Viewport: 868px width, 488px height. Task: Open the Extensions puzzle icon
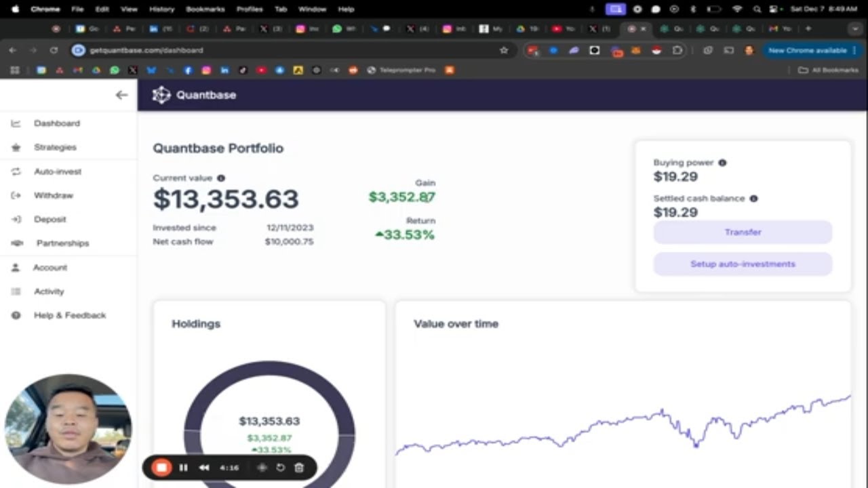(677, 50)
